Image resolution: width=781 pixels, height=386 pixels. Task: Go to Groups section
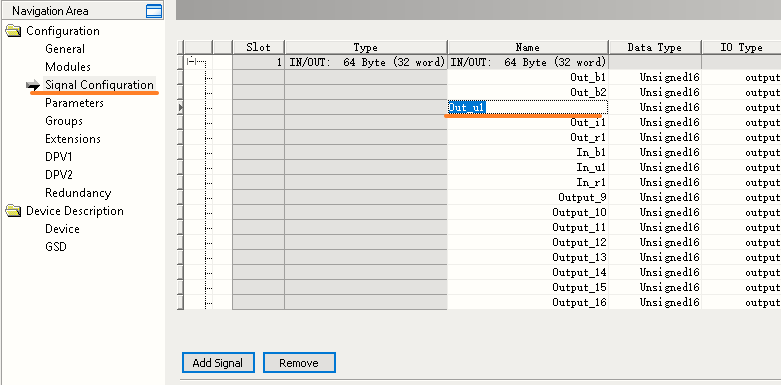point(64,121)
